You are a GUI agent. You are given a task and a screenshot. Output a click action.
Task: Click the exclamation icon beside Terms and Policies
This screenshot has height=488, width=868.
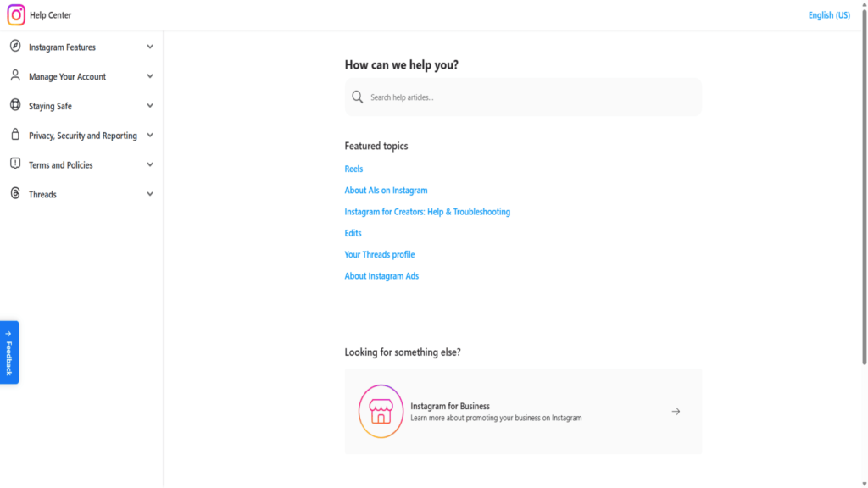click(x=14, y=164)
